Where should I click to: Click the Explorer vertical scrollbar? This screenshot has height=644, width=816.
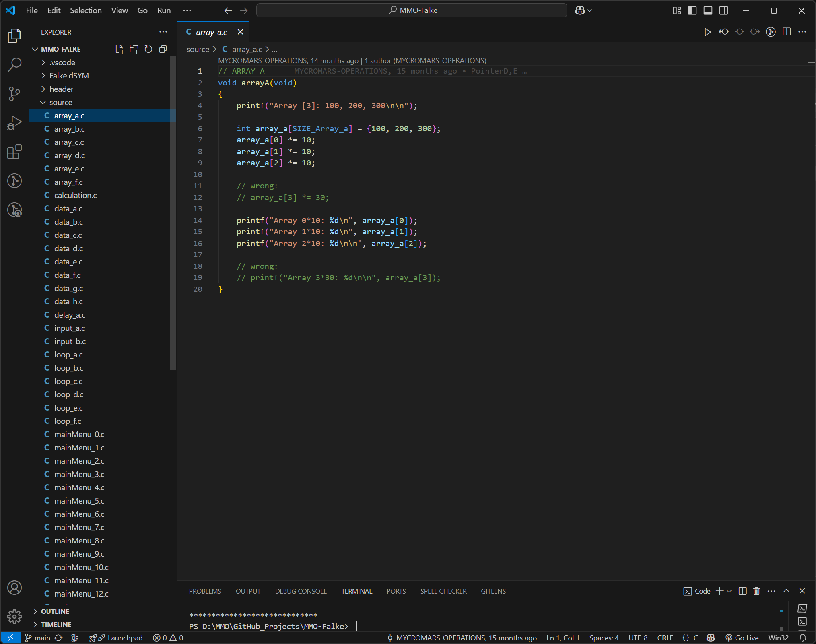pyautogui.click(x=173, y=213)
